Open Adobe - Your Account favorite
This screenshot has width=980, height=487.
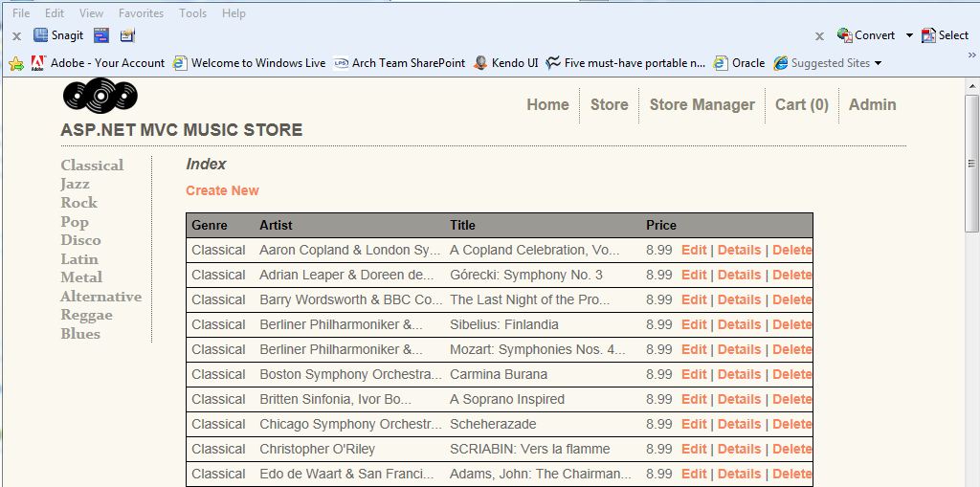(x=99, y=63)
